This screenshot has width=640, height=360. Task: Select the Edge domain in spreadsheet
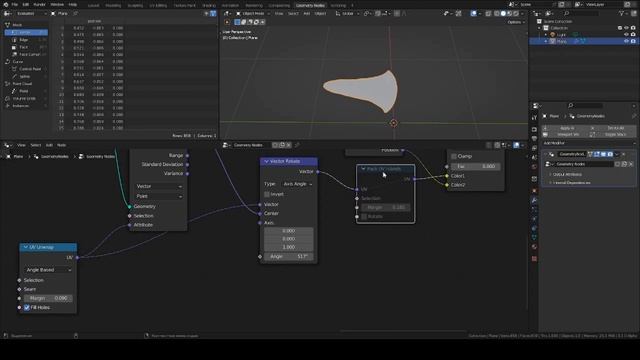point(27,40)
